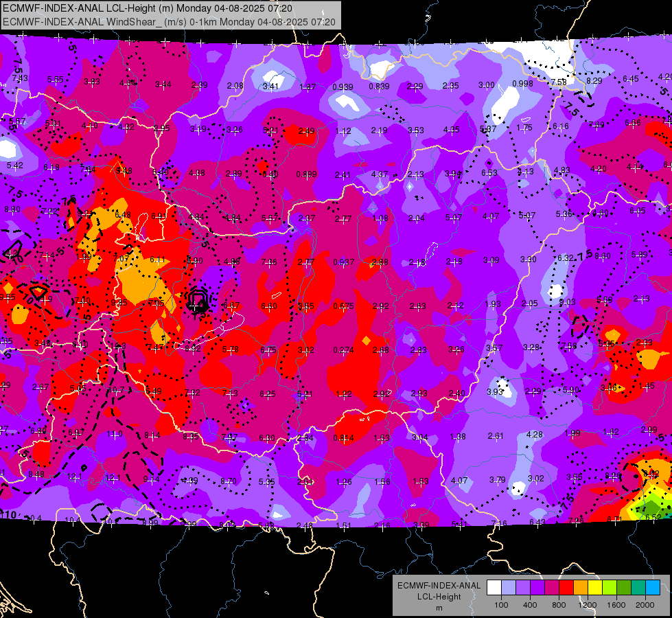Click the grid point value 0.998
The height and width of the screenshot is (618, 672).
[523, 83]
